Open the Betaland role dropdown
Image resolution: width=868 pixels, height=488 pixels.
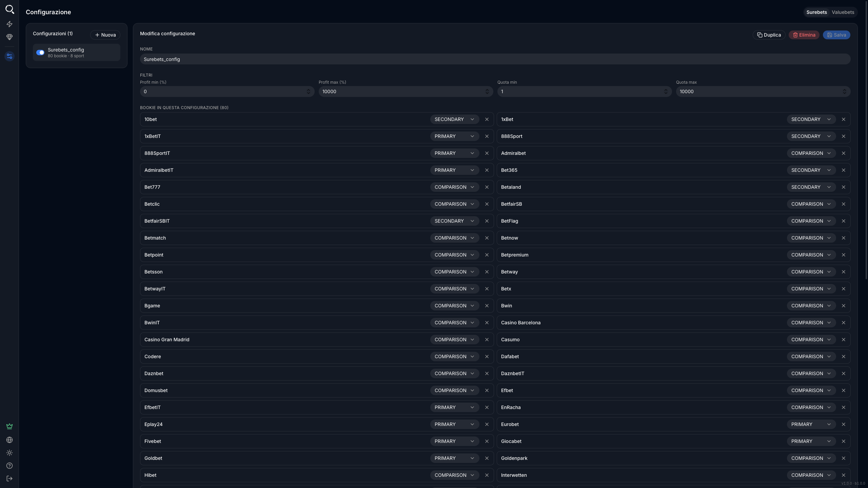tap(811, 187)
